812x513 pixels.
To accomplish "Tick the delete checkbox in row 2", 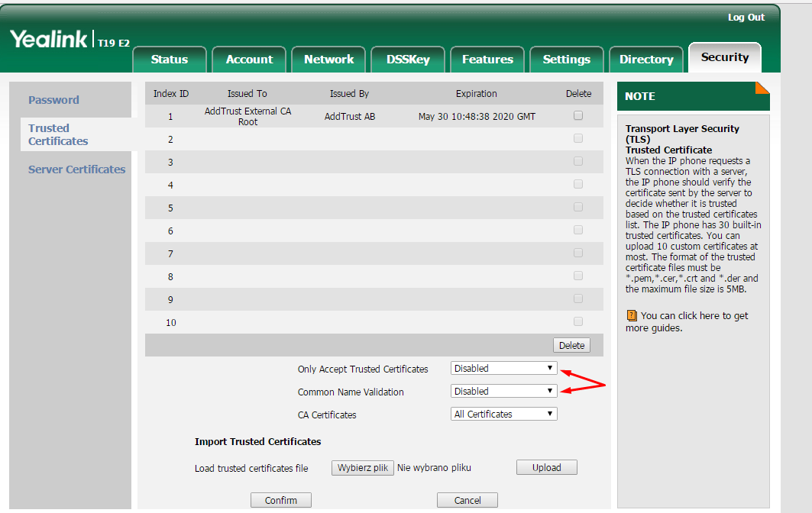I will pyautogui.click(x=578, y=139).
